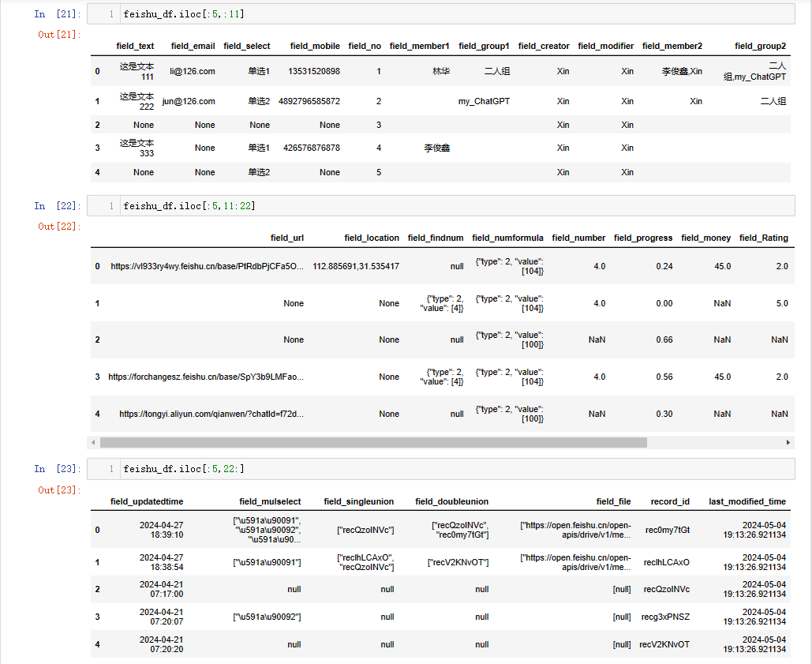
Task: Click record id recg3xPNSZ
Action: tap(665, 617)
